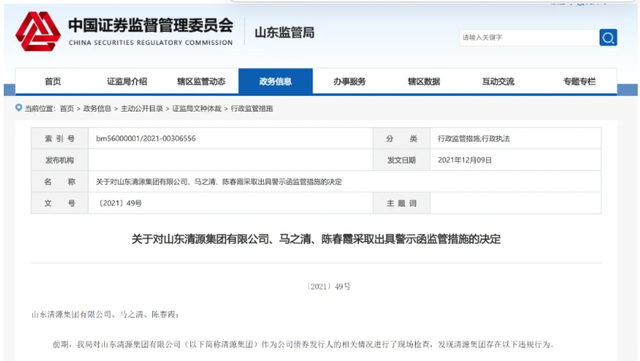Click the addressee line 山东清源集团有限公司、马之清、陈春霞
The height and width of the screenshot is (361, 640).
point(105,314)
